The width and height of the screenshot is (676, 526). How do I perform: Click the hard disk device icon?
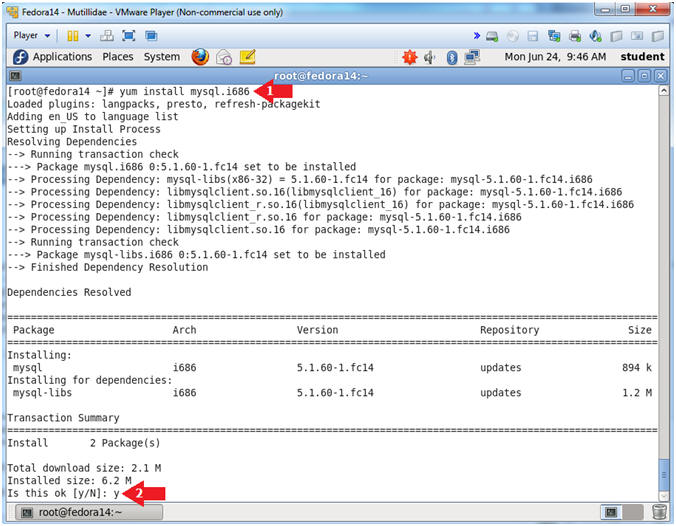pyautogui.click(x=492, y=36)
